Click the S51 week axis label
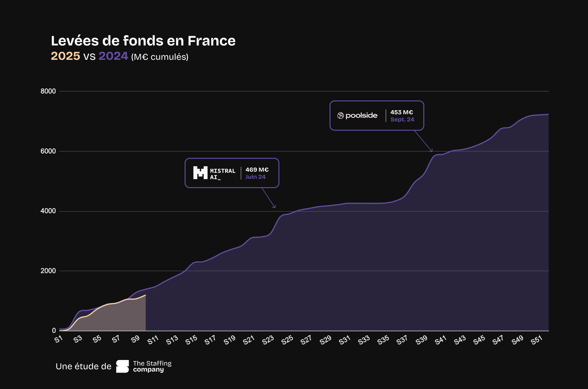The image size is (588, 389). 536,340
